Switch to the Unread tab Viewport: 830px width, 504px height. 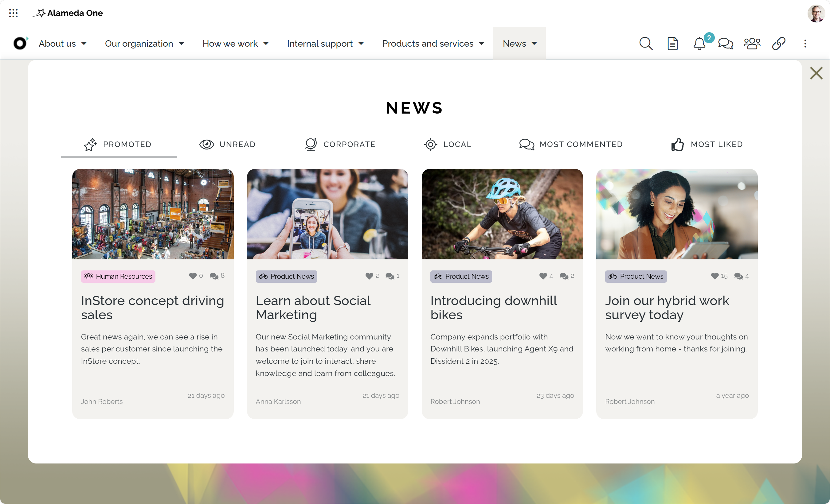pyautogui.click(x=227, y=145)
